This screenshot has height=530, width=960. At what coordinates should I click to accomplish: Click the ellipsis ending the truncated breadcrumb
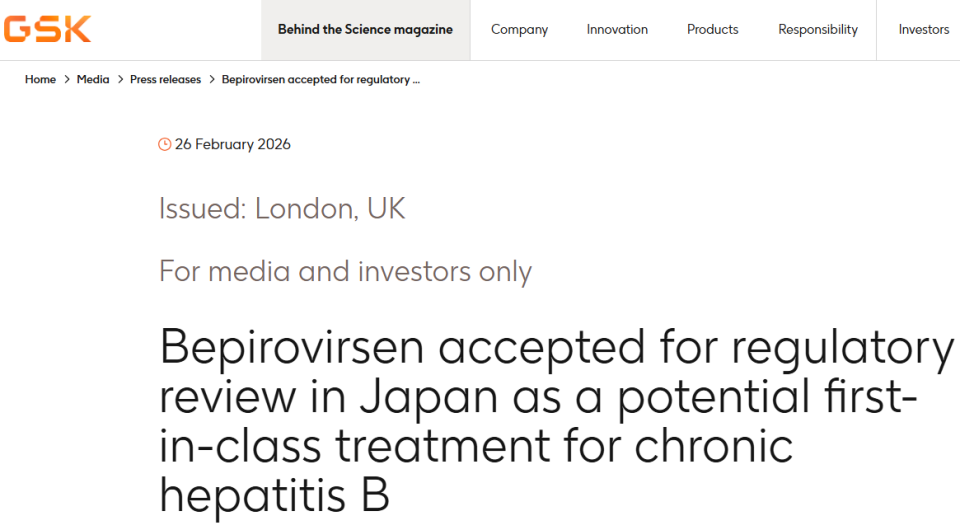pos(416,80)
